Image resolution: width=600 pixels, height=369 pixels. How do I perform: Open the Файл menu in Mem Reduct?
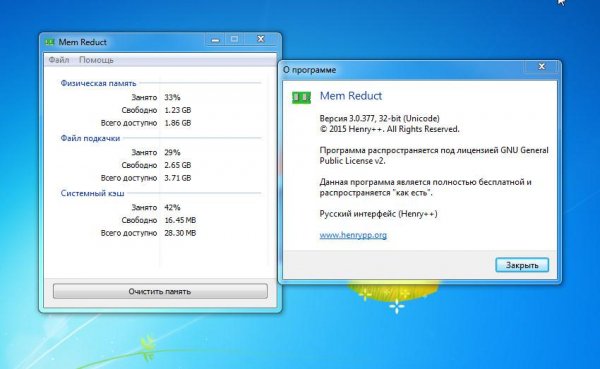[x=59, y=60]
